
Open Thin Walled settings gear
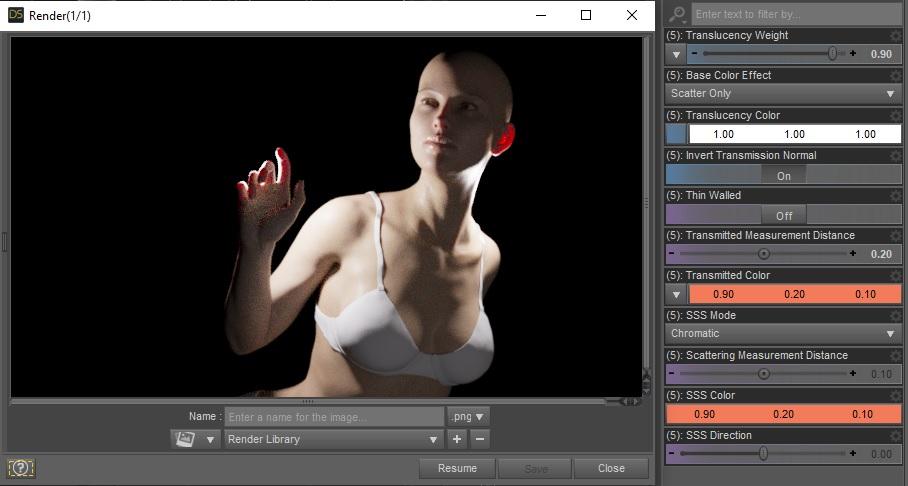point(896,195)
